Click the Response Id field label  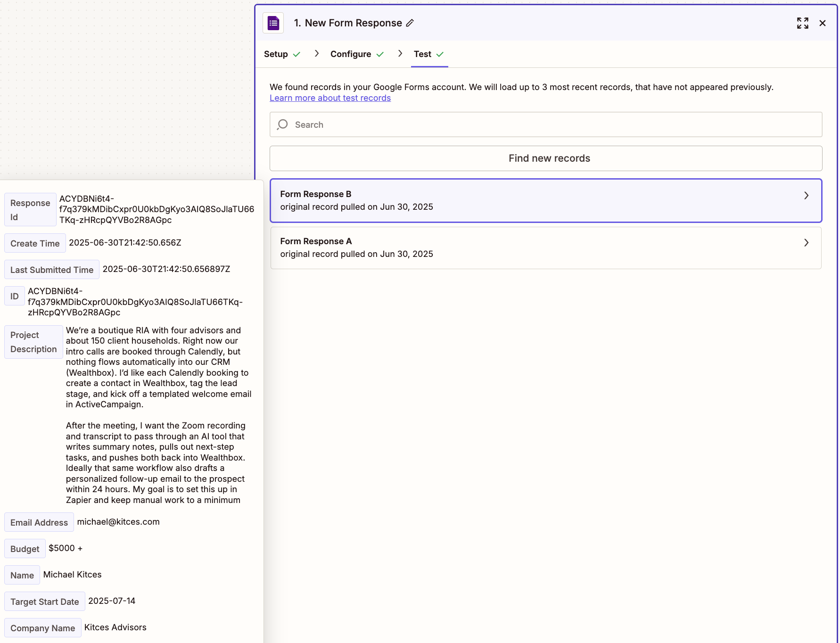tap(30, 210)
